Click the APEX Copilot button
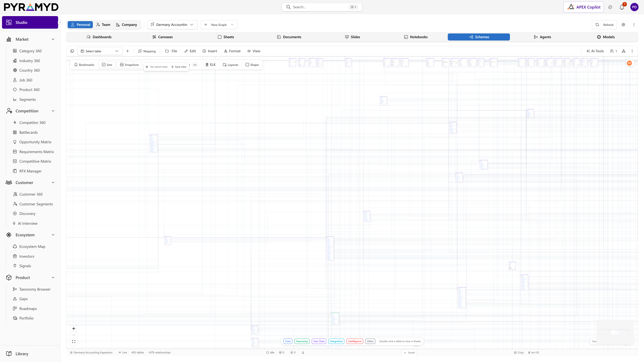Screen dimensions: 644x362 pyautogui.click(x=584, y=7)
